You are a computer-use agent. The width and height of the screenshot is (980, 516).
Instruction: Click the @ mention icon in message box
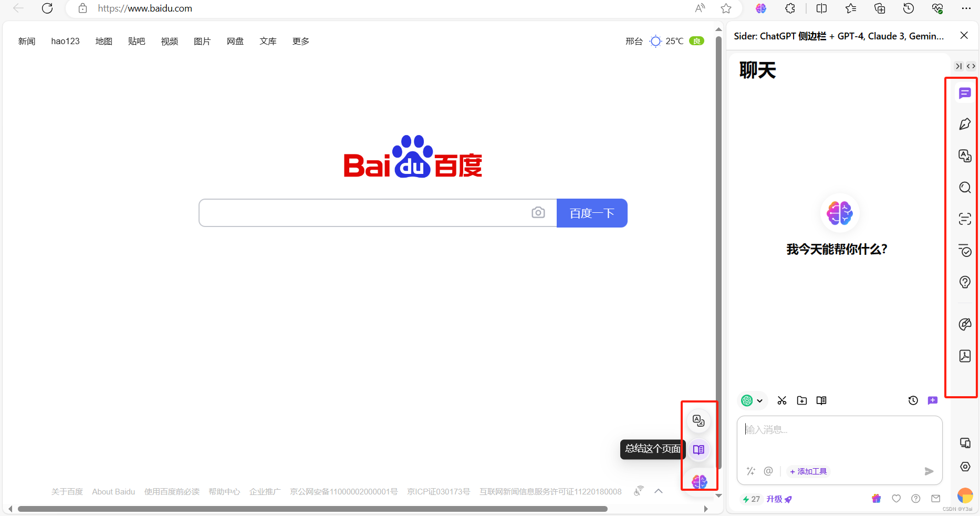click(768, 471)
